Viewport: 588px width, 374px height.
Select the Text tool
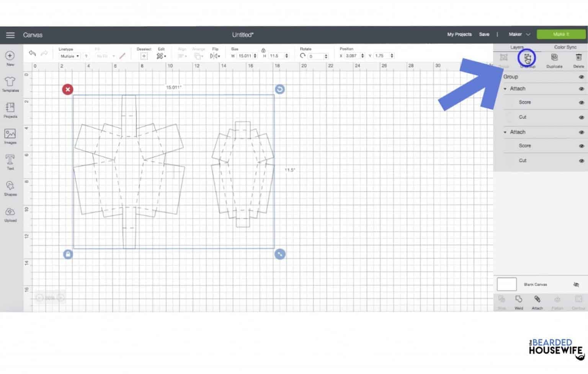pyautogui.click(x=10, y=162)
